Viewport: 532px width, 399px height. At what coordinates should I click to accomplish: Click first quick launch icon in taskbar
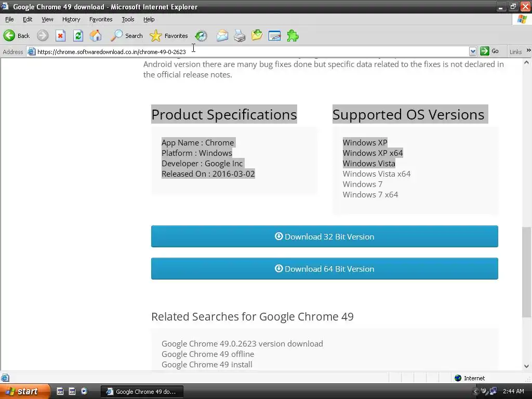click(60, 391)
